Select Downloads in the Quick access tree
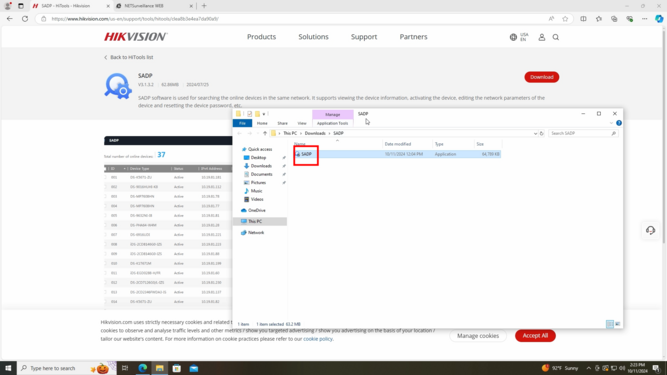Screen dimensions: 667x375 (261, 166)
